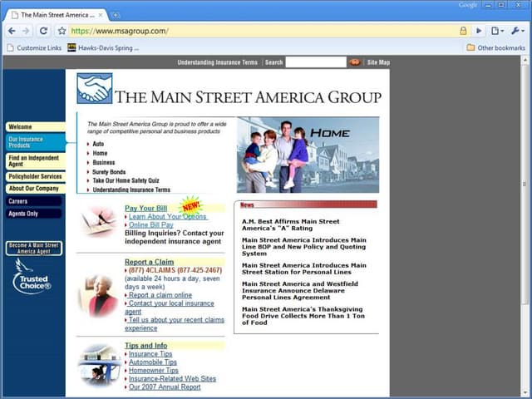532x399 pixels.
Task: Click Learn About Your Options link
Action: click(168, 216)
